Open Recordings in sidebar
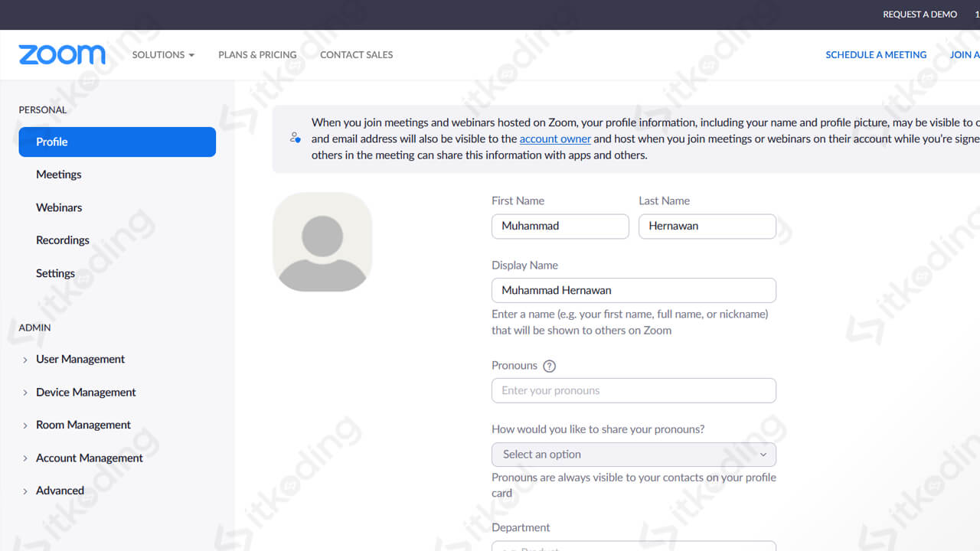The width and height of the screenshot is (980, 551). coord(63,240)
